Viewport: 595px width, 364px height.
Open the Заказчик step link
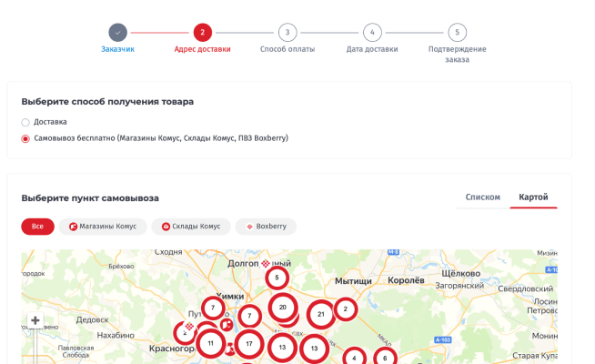117,49
